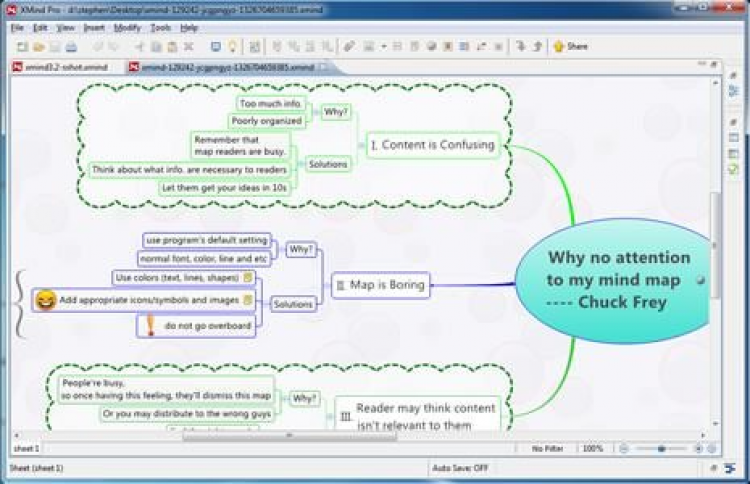Viewport: 750px width, 484px height.
Task: Click the 'No Filter' status button
Action: pyautogui.click(x=547, y=449)
